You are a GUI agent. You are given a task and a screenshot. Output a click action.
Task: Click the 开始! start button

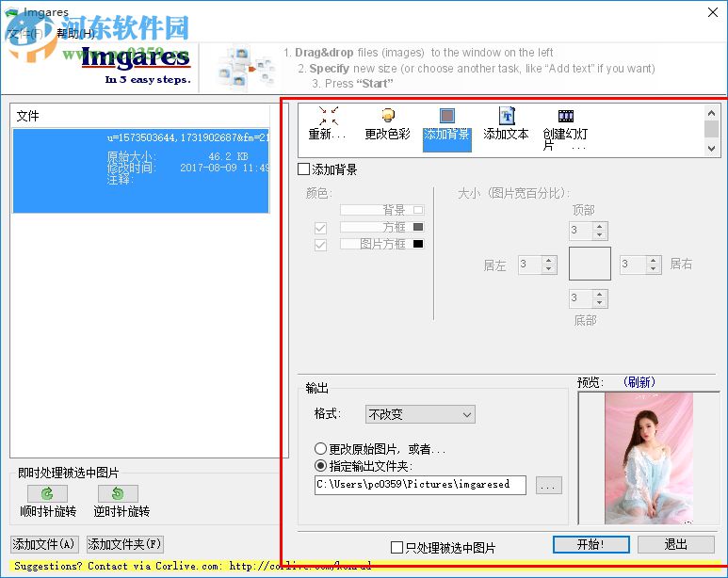tap(591, 544)
